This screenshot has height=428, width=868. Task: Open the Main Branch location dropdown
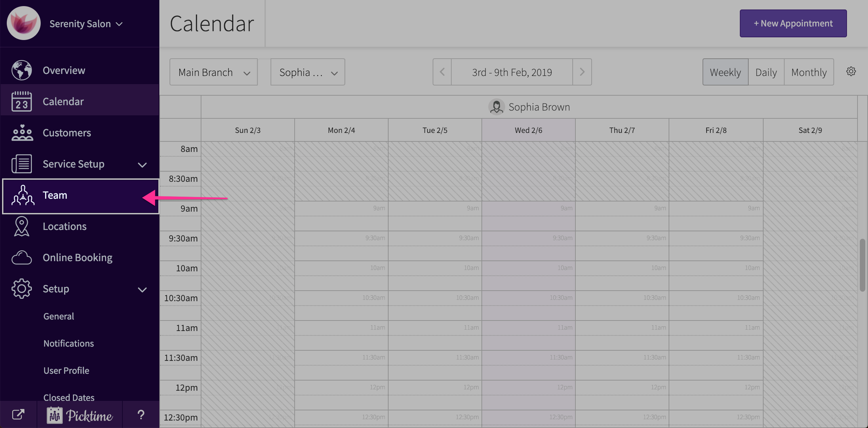214,72
